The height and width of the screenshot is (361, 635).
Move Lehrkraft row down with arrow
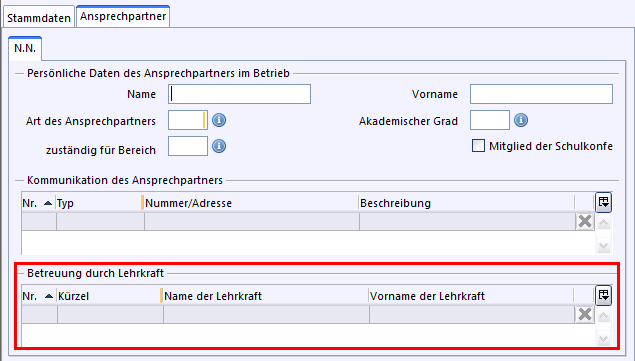[x=603, y=339]
